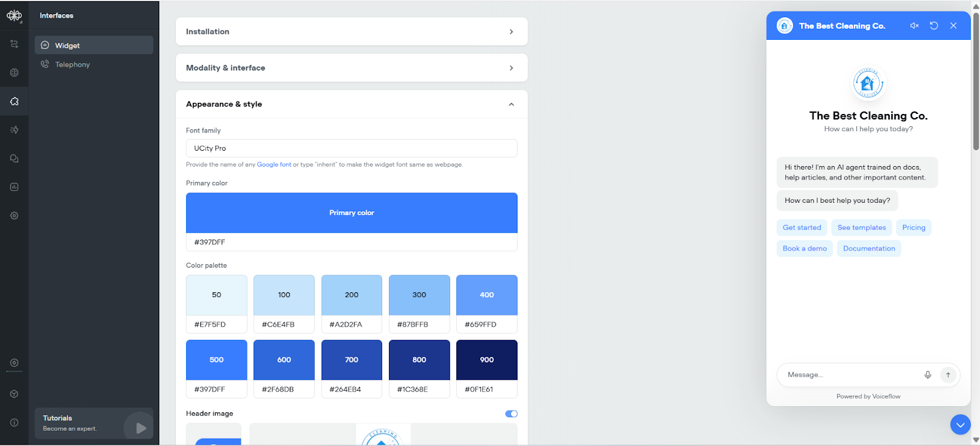Select Widget in Interfaces menu
This screenshot has width=980, height=446.
click(x=94, y=45)
